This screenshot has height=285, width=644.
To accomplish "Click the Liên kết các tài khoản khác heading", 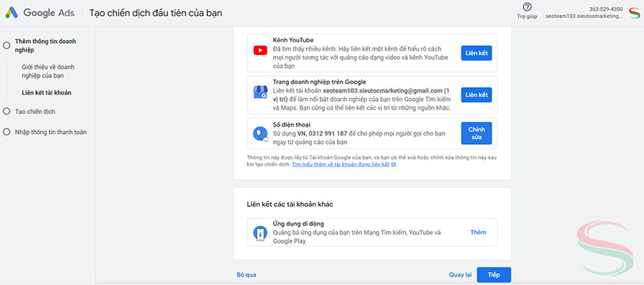I will coord(290,204).
